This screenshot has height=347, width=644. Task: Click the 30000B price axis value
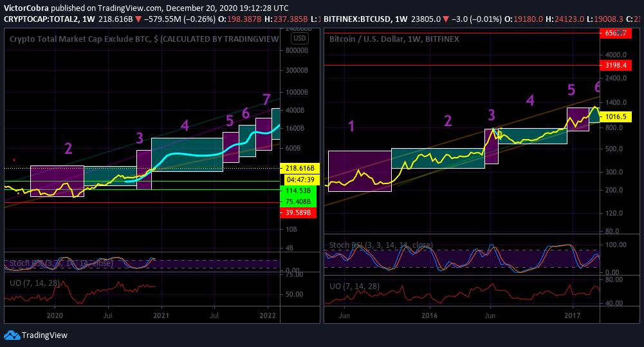click(297, 70)
